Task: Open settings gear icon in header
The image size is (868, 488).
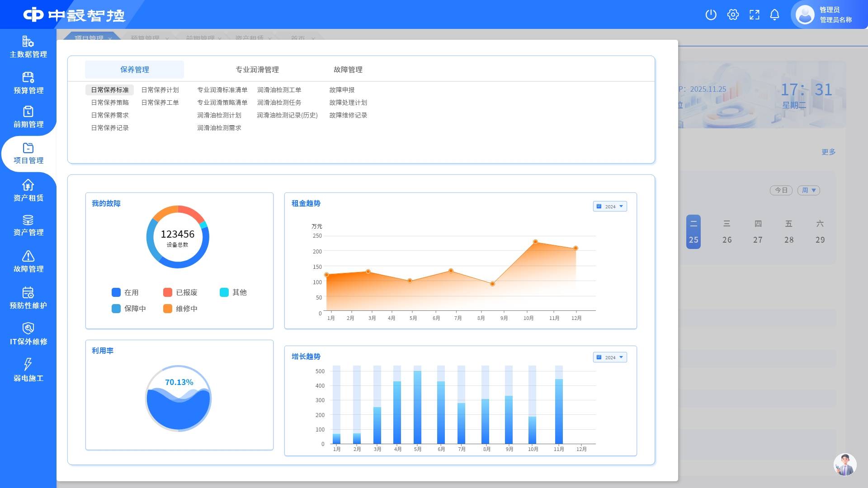Action: coord(733,15)
